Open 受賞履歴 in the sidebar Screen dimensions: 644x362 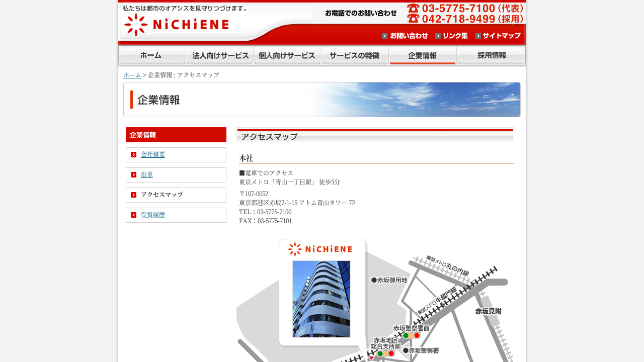153,215
